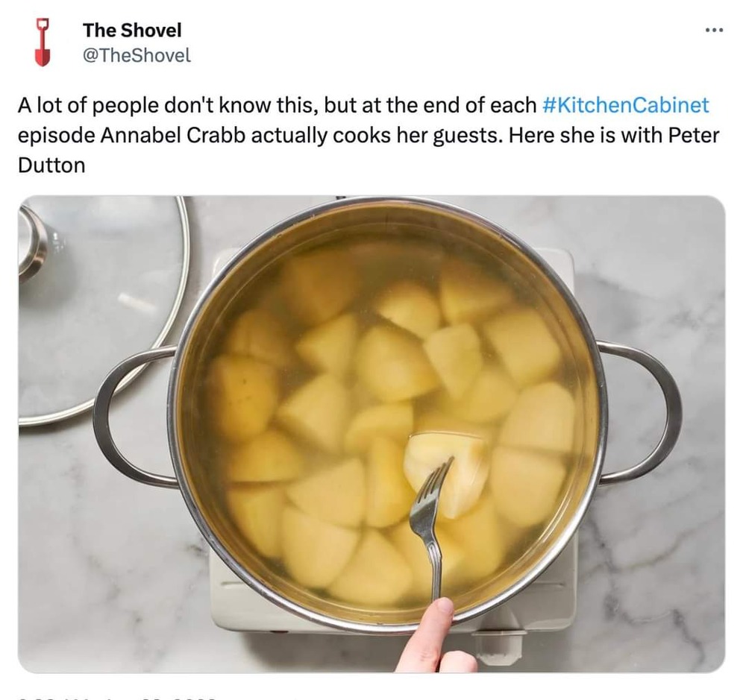This screenshot has height=700, width=746.
Task: Click The Shovel red shovel avatar
Action: click(43, 42)
